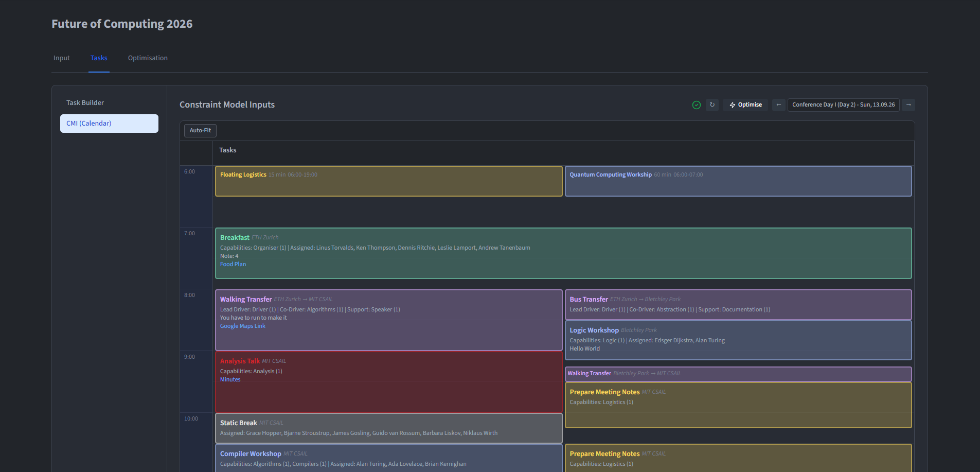Click the 7:00 time label
980x472 pixels.
point(189,234)
